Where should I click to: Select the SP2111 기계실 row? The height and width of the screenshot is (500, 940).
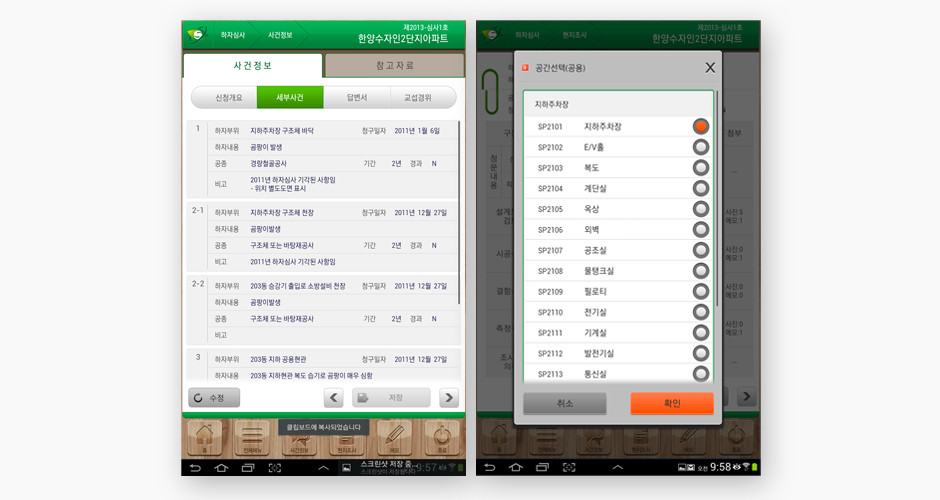[x=619, y=333]
